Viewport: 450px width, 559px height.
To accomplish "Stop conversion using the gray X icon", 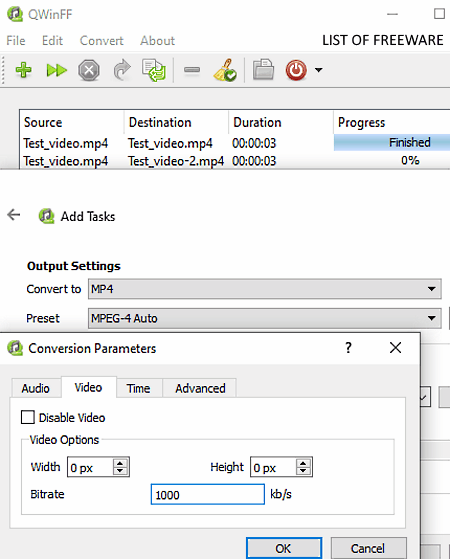I will 89,70.
